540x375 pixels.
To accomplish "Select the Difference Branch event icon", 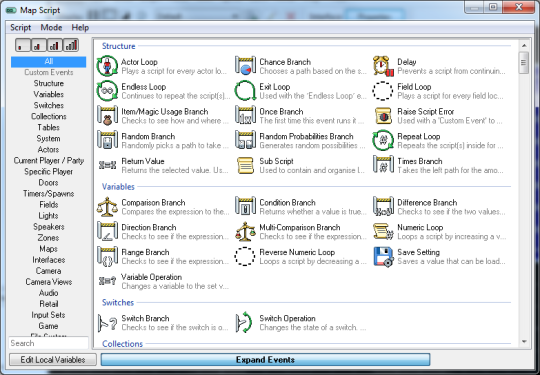I will [x=383, y=206].
